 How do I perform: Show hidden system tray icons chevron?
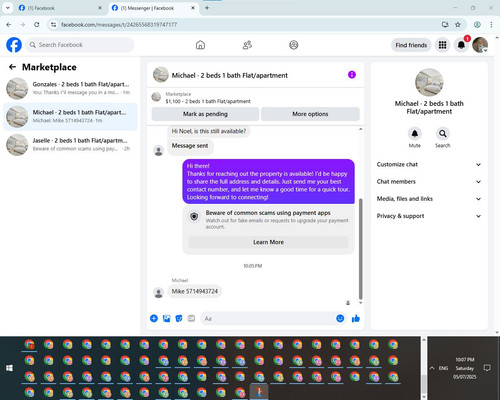click(432, 368)
